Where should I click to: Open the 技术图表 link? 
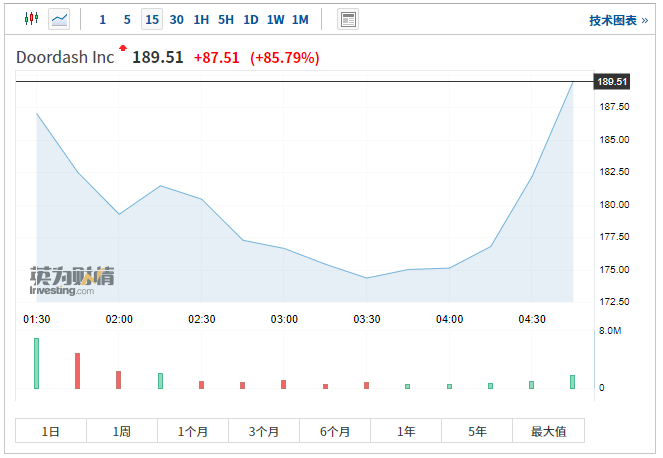tap(618, 20)
